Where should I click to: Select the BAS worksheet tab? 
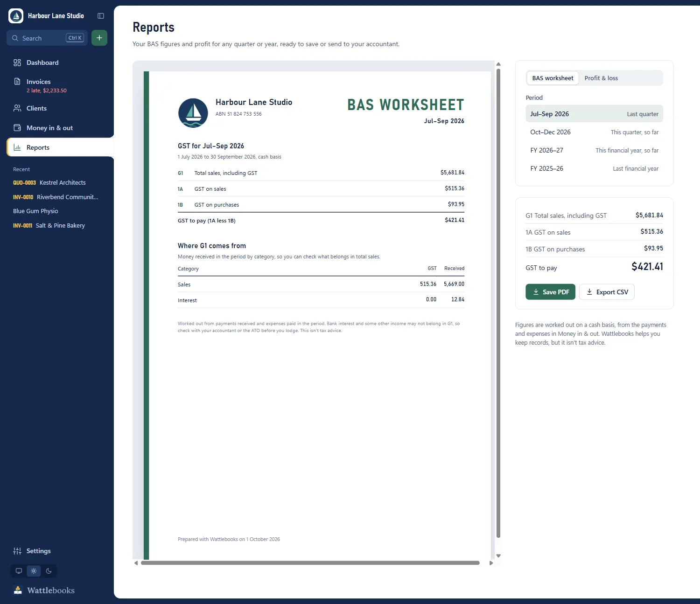coord(553,78)
